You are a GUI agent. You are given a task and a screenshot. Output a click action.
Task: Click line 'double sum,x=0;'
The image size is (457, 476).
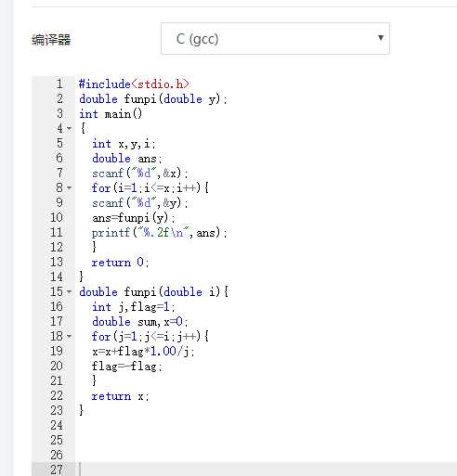140,322
